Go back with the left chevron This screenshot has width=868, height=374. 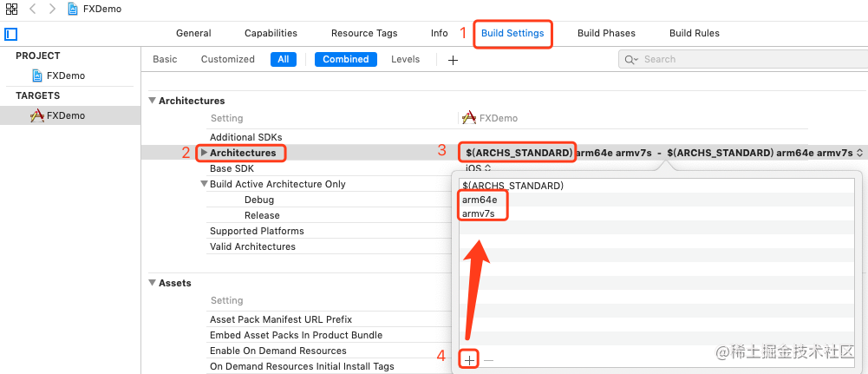point(32,9)
